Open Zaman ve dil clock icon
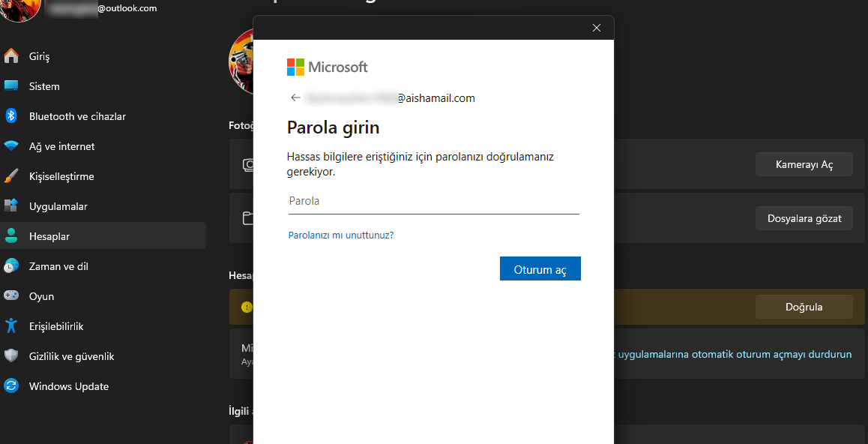This screenshot has height=444, width=868. tap(11, 265)
